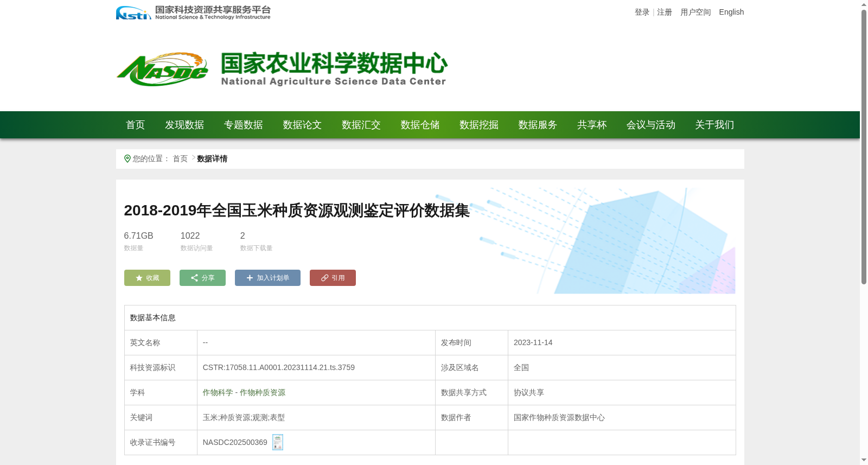The width and height of the screenshot is (868, 465).
Task: Open the 会议与活动 menu
Action: (651, 125)
